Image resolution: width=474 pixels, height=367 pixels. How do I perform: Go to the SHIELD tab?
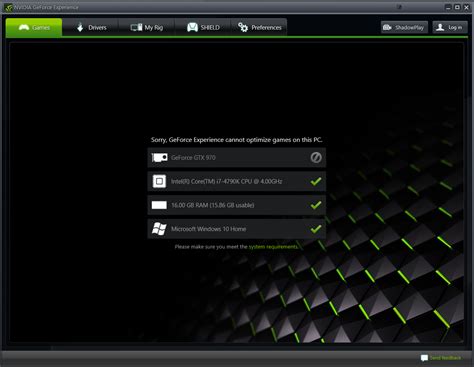click(203, 27)
